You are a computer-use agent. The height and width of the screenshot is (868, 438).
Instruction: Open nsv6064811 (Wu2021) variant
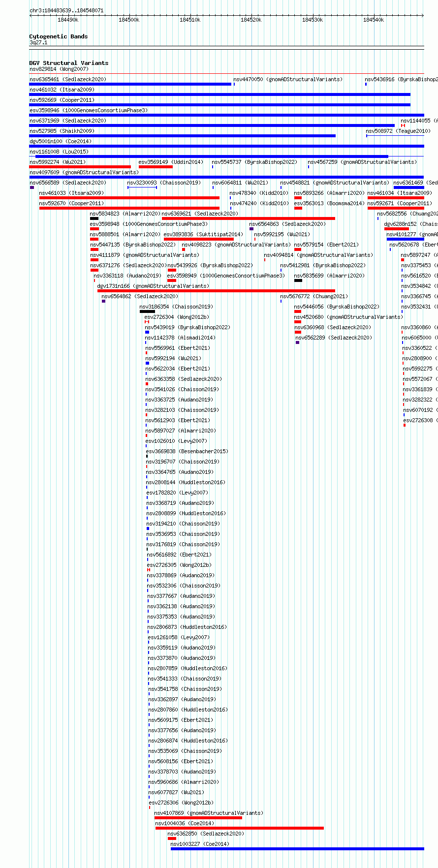[x=240, y=183]
